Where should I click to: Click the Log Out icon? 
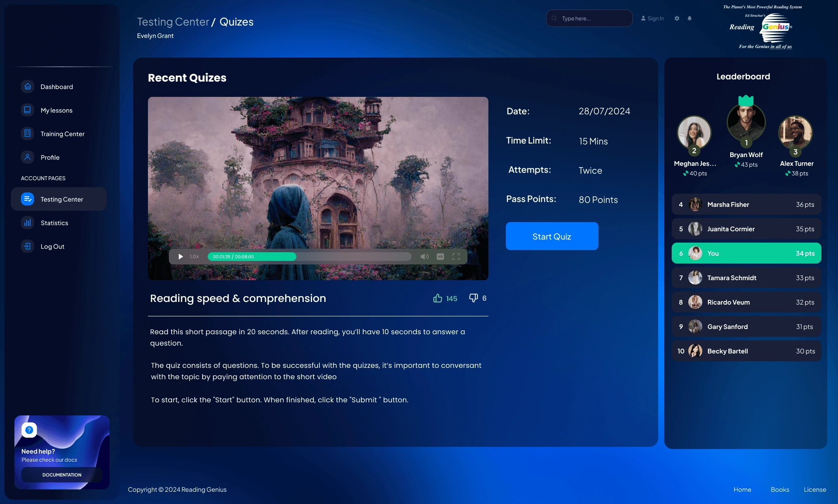27,246
